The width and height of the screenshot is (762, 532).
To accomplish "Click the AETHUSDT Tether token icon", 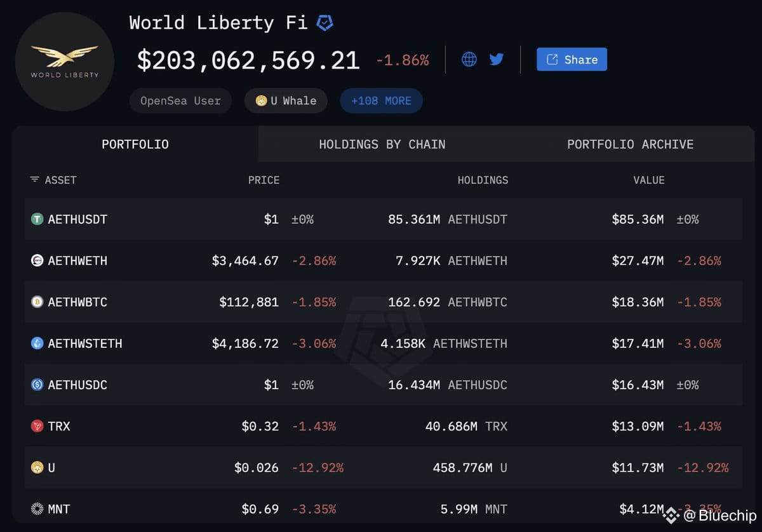I will (37, 219).
